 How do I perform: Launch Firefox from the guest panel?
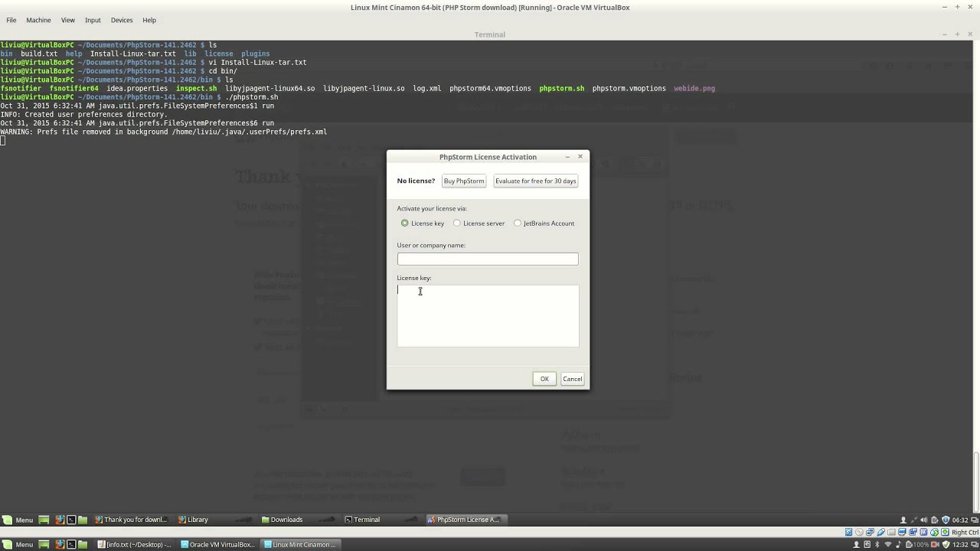click(x=60, y=520)
